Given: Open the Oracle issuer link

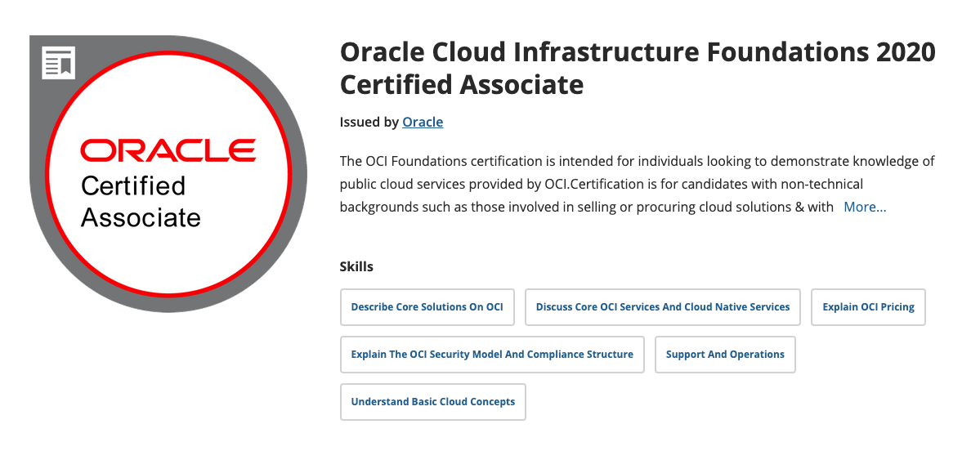Looking at the screenshot, I should [x=423, y=122].
